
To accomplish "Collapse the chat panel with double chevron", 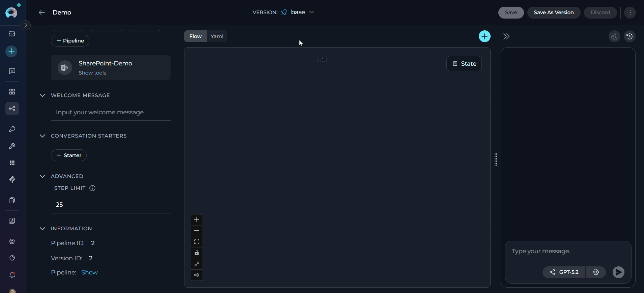I will pos(506,36).
